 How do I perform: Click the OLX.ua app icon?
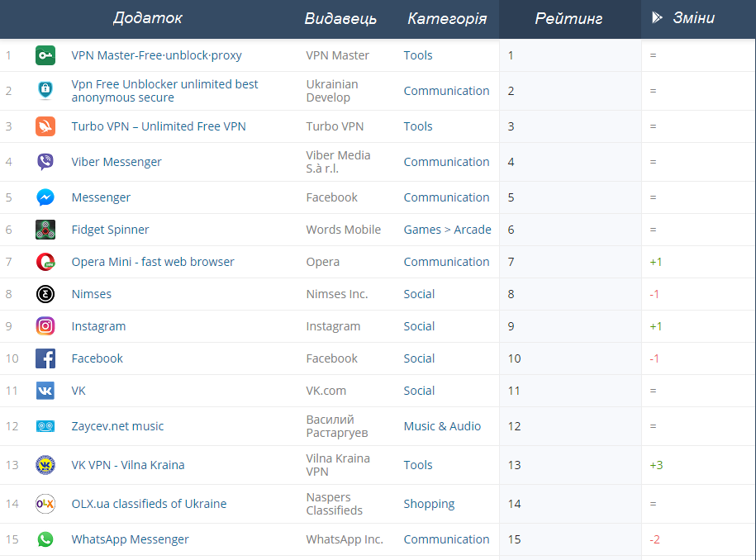coord(45,504)
